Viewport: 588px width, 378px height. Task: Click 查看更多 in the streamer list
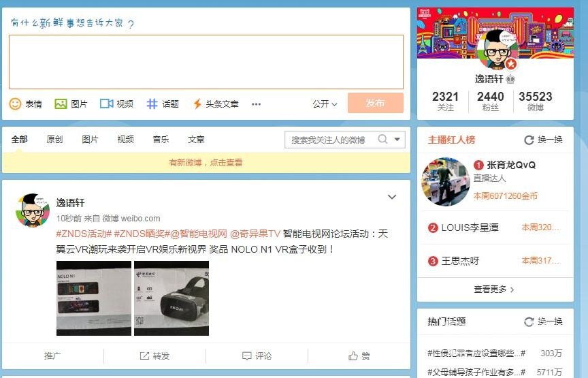coord(495,289)
